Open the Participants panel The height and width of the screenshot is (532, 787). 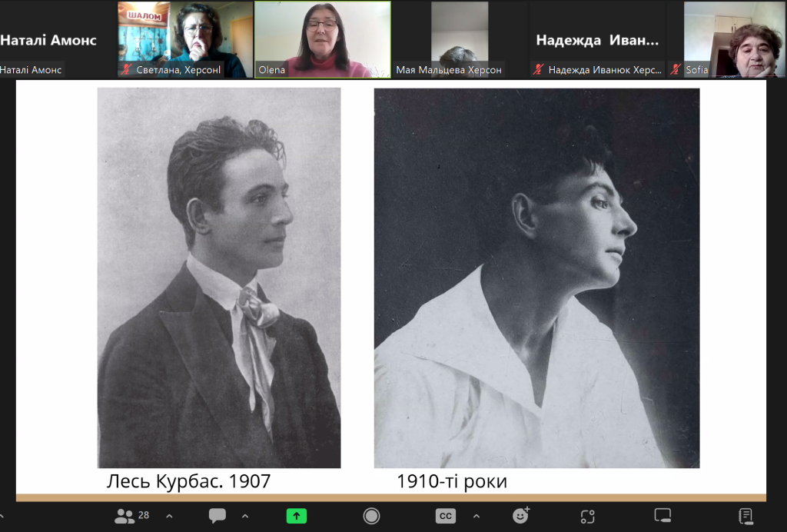pos(131,516)
